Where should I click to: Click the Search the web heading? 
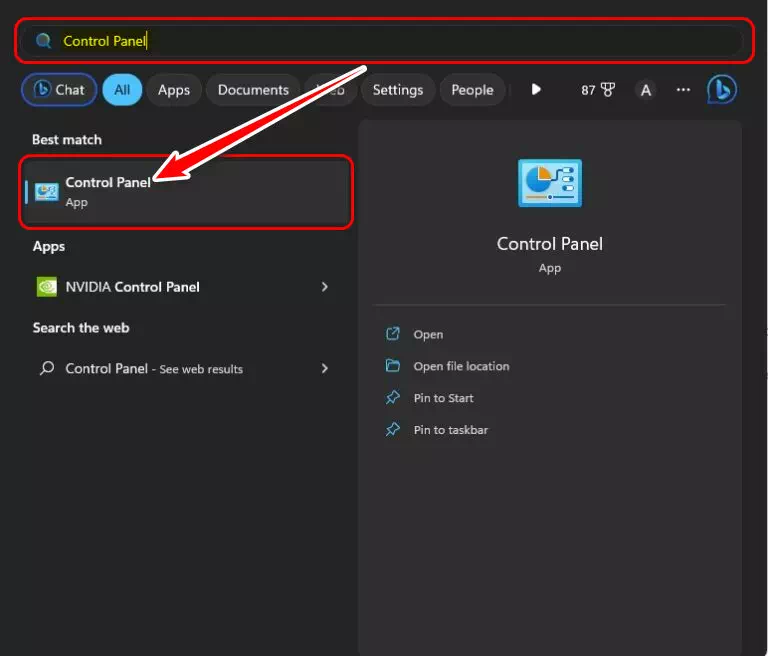point(81,328)
